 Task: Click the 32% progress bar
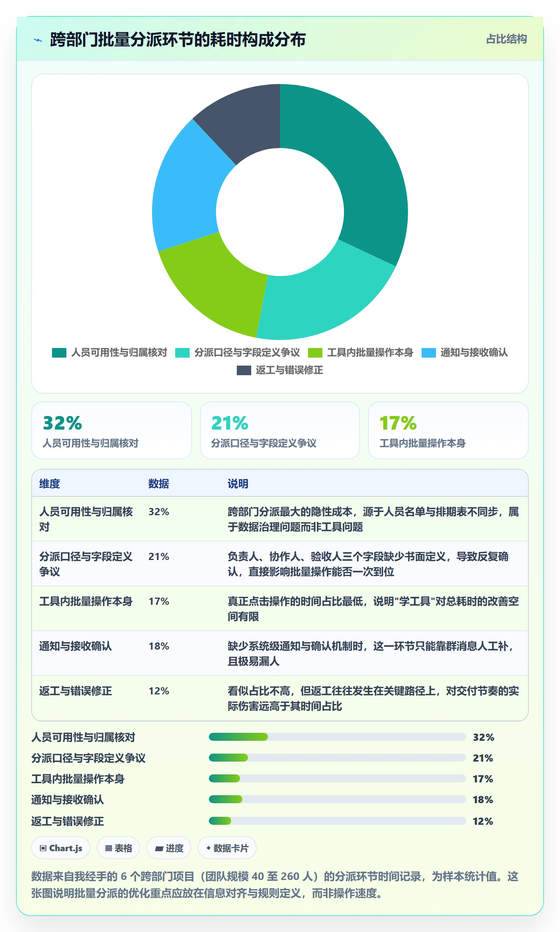pyautogui.click(x=338, y=737)
